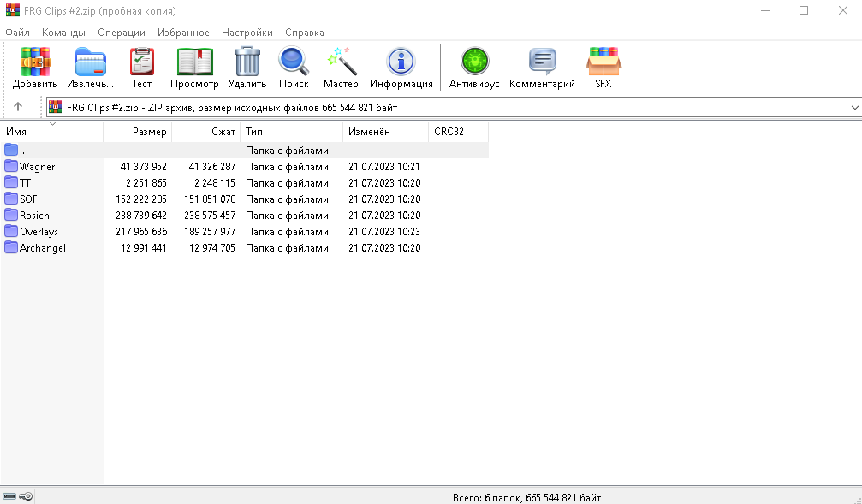Click the TT folder icon
Screen dimensions: 862x504
tap(11, 182)
